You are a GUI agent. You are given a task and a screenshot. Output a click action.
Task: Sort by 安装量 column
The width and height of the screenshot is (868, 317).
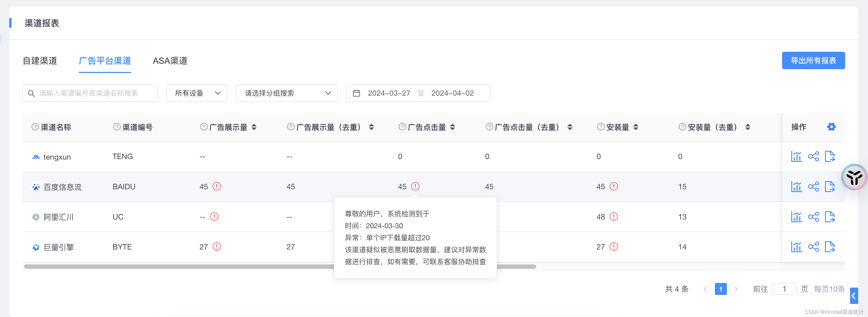(635, 127)
